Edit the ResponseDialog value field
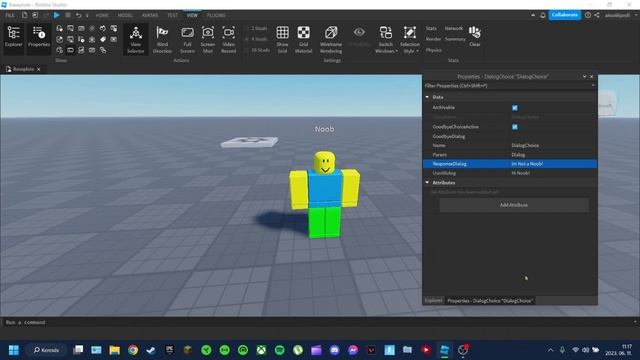 (553, 164)
